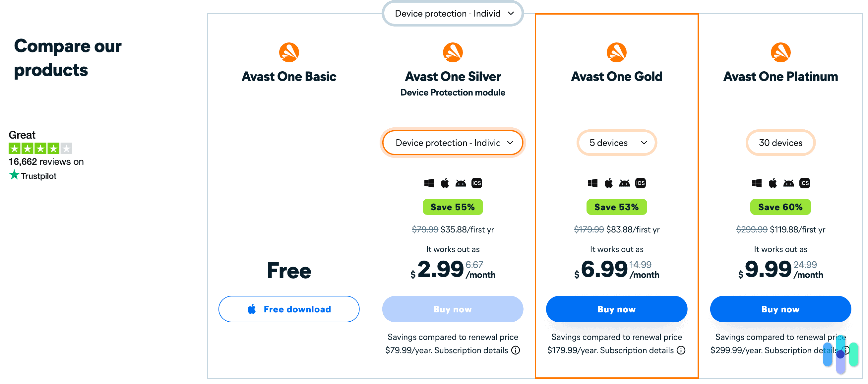Click Buy now for Avast One Platinum
Viewport: 868px width, 384px height.
(x=780, y=309)
